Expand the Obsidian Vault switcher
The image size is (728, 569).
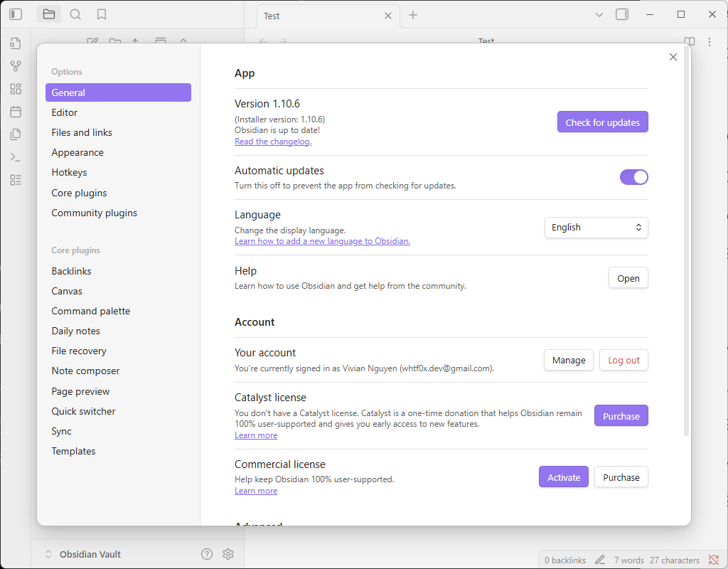48,554
